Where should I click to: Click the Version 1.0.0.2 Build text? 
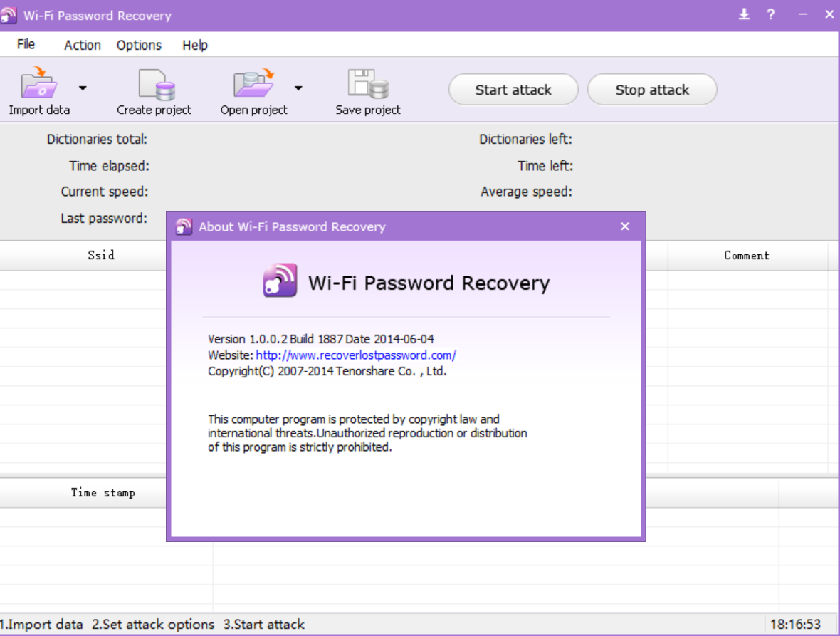[x=321, y=339]
